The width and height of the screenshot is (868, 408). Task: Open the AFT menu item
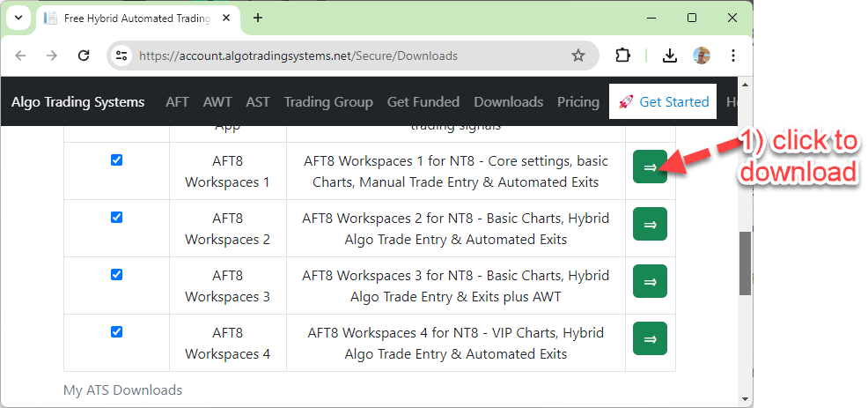[177, 102]
